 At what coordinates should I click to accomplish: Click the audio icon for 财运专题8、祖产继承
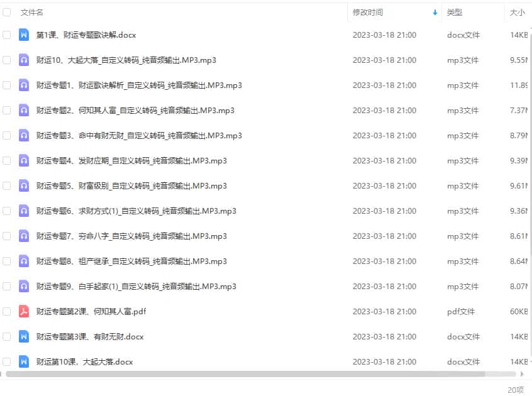tap(24, 261)
